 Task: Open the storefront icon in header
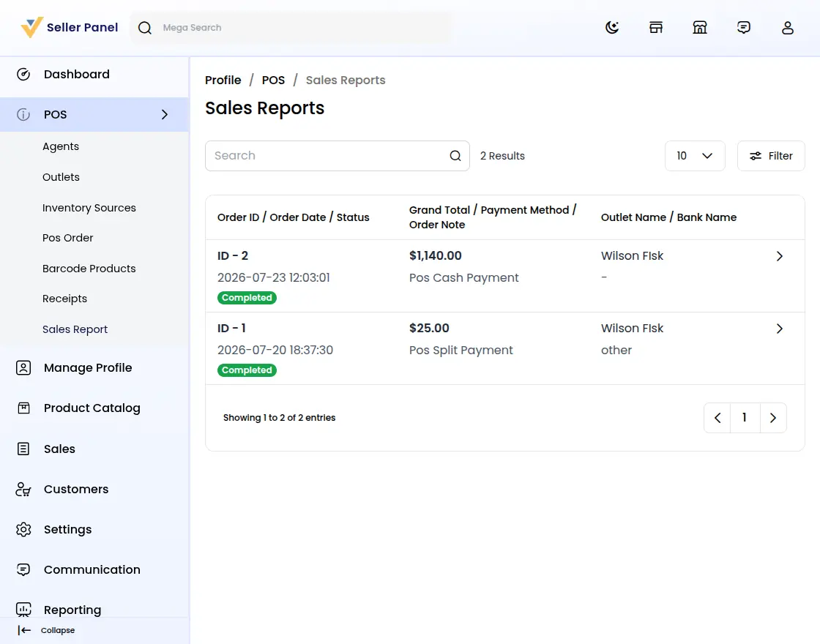(656, 27)
